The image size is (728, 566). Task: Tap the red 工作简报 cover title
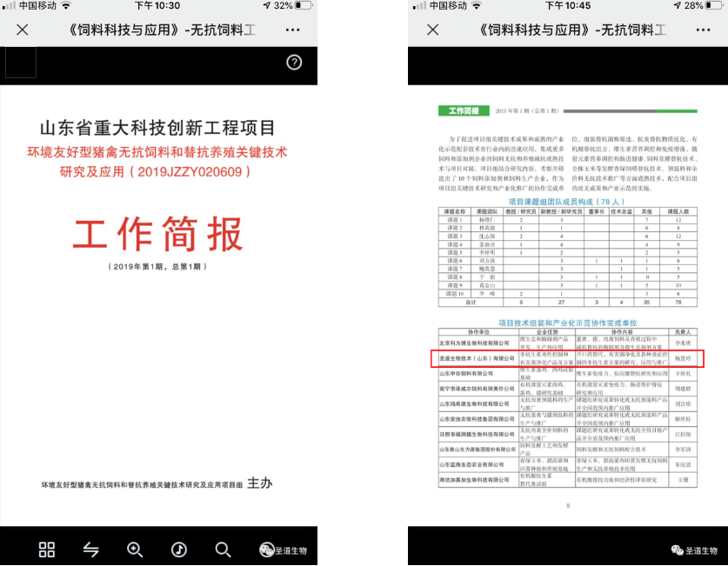click(x=157, y=234)
